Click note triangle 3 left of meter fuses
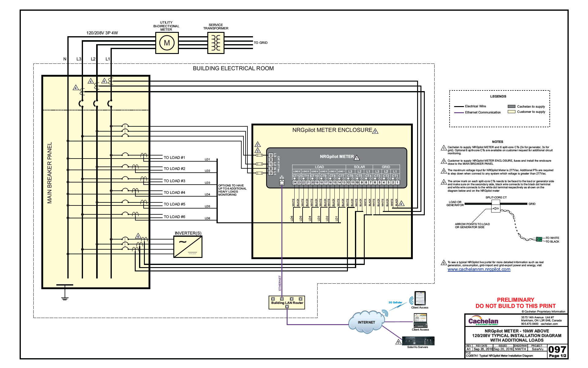Image resolution: width=588 pixels, height=368 pixels. (x=258, y=151)
